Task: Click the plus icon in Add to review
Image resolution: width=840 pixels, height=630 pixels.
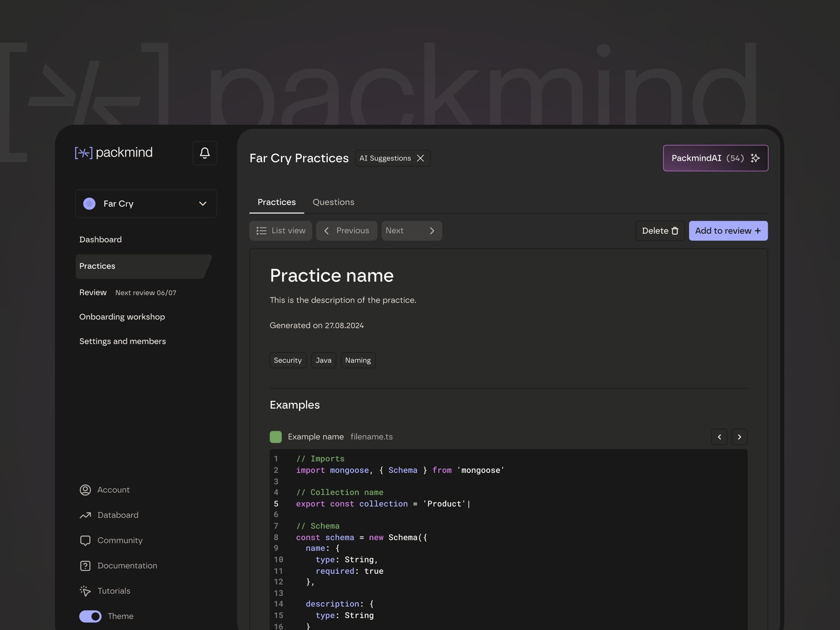Action: click(758, 231)
